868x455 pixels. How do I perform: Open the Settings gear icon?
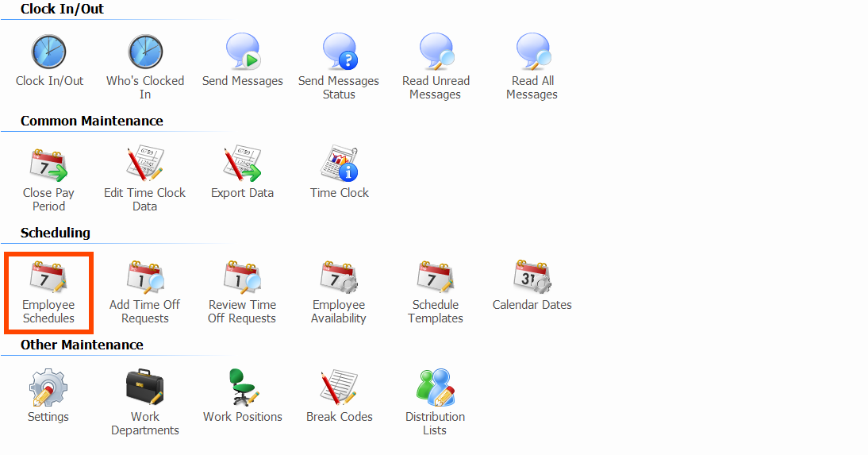(48, 388)
